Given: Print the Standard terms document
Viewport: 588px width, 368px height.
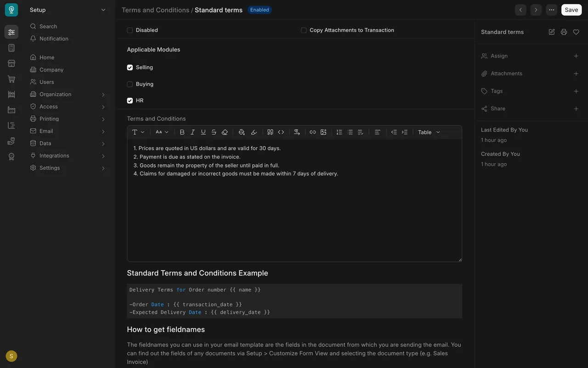Looking at the screenshot, I should point(564,32).
